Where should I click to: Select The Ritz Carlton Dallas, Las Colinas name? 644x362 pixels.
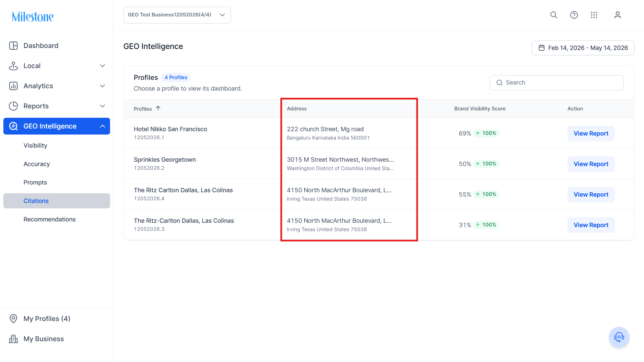183,190
